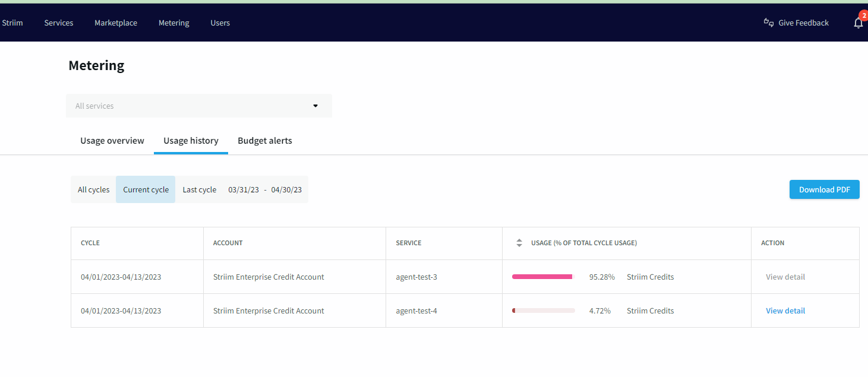
Task: Click Striim Credits in agent-test-3 row
Action: point(651,277)
